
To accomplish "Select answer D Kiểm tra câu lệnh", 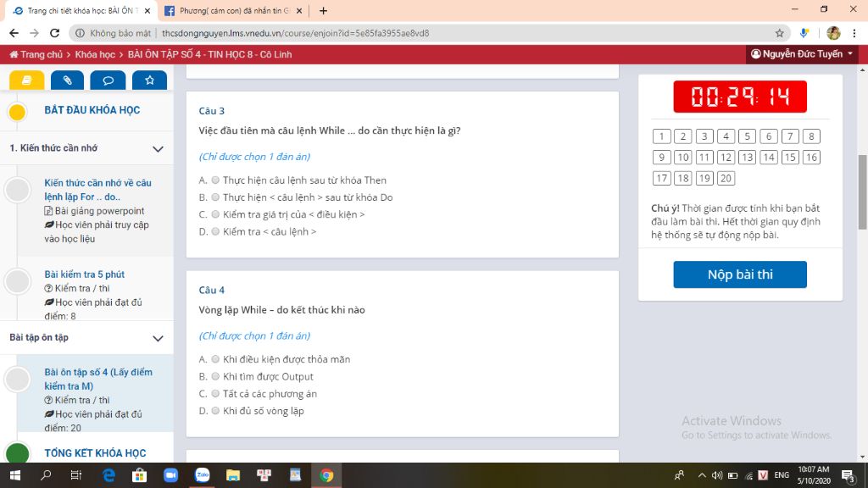I will pos(216,231).
